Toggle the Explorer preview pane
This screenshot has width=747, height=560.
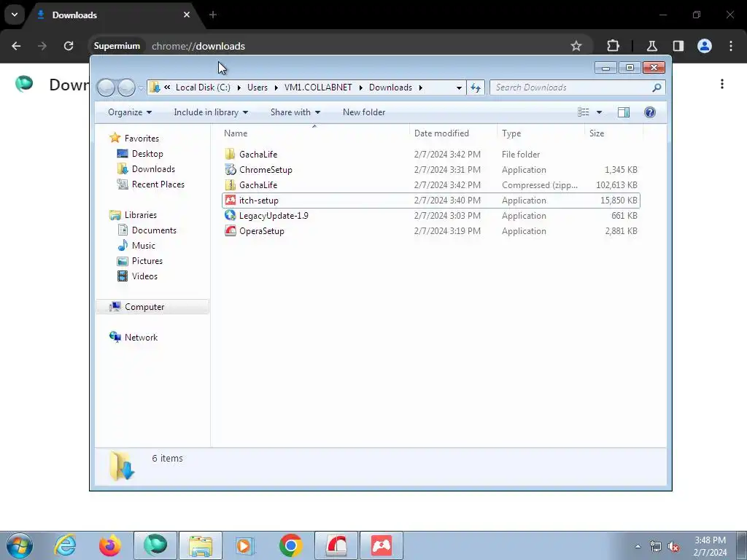(624, 112)
